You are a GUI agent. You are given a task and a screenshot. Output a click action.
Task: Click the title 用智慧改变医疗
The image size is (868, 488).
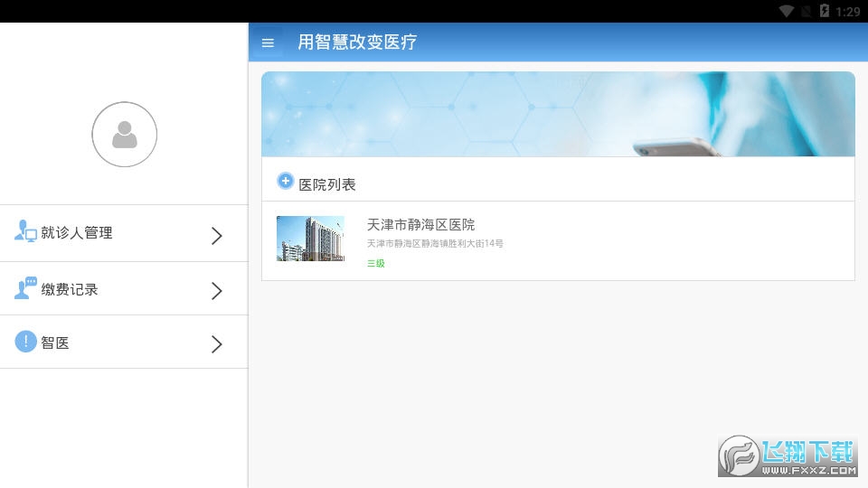click(357, 42)
